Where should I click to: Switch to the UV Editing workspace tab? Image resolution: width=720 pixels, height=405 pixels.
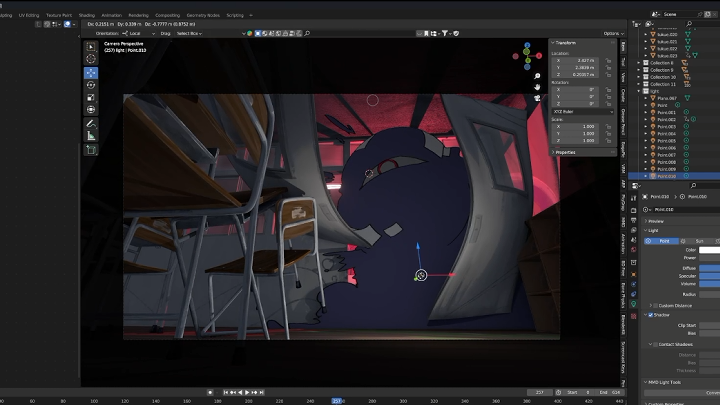(28, 15)
